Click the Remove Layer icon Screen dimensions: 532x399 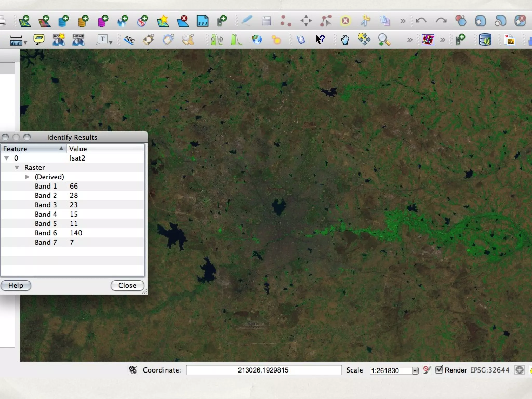[x=183, y=21]
